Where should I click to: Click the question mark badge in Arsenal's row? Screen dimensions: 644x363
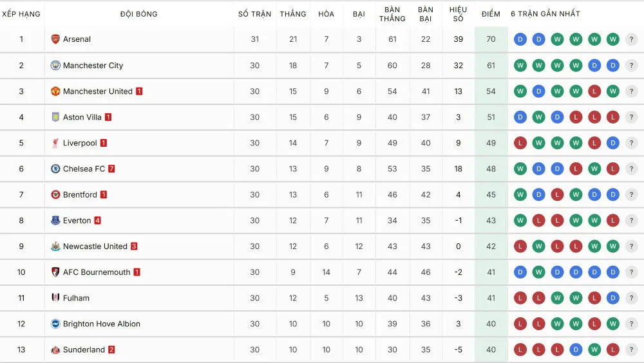pyautogui.click(x=631, y=39)
